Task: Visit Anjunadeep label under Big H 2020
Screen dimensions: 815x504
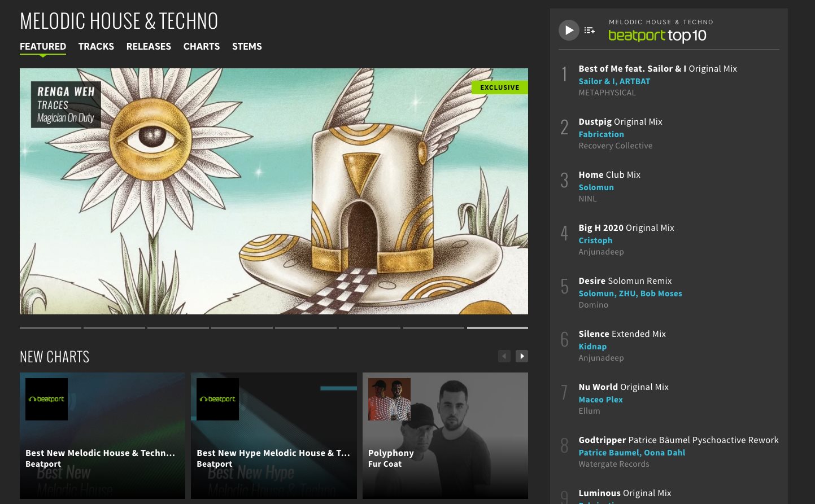Action: [602, 252]
